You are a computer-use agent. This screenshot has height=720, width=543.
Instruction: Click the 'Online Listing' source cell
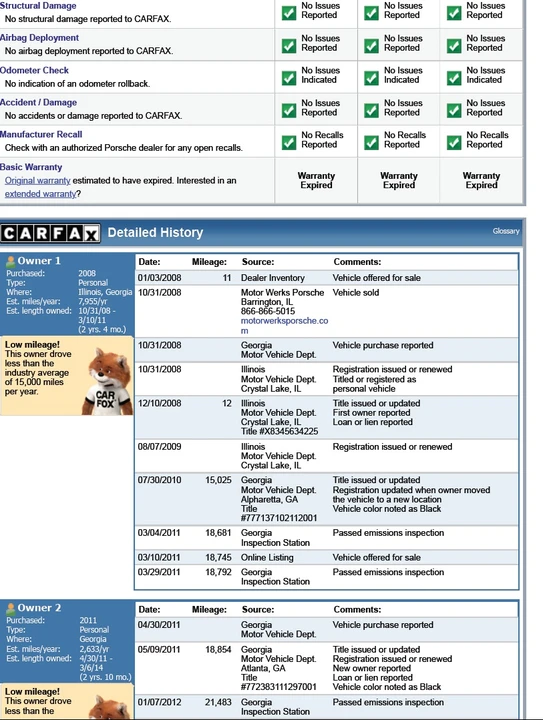coord(267,557)
